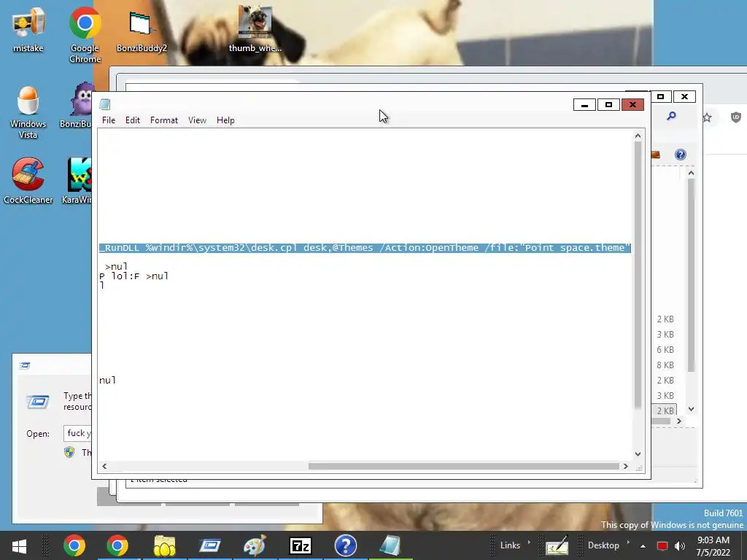
Task: Launch Google Chrome from the desktop shortcut
Action: click(x=85, y=34)
